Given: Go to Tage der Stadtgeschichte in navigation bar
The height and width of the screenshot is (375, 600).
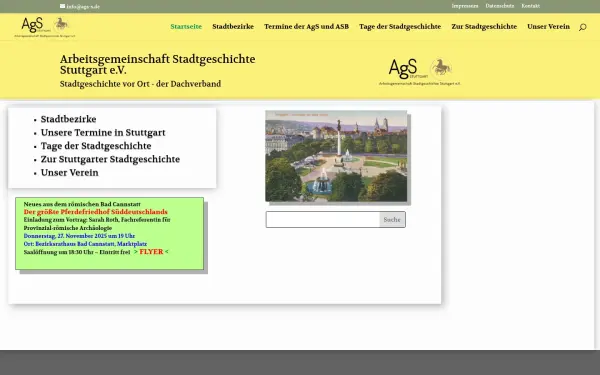Looking at the screenshot, I should tap(400, 26).
